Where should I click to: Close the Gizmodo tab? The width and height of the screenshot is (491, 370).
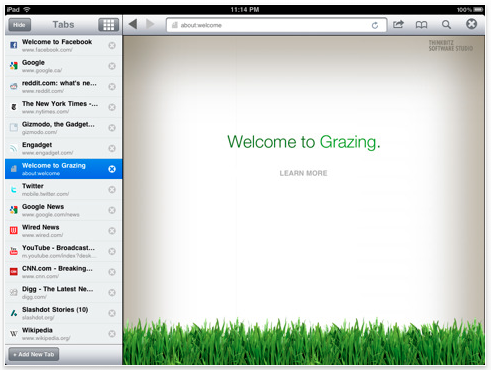pos(112,128)
